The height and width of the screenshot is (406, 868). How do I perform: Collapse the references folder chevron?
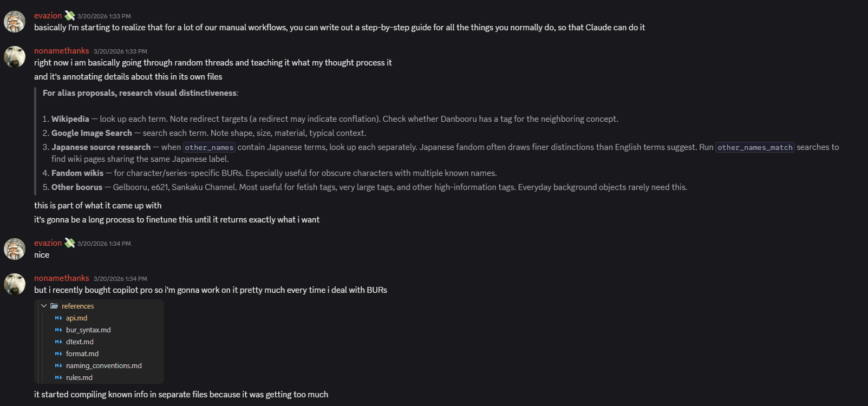(x=44, y=306)
